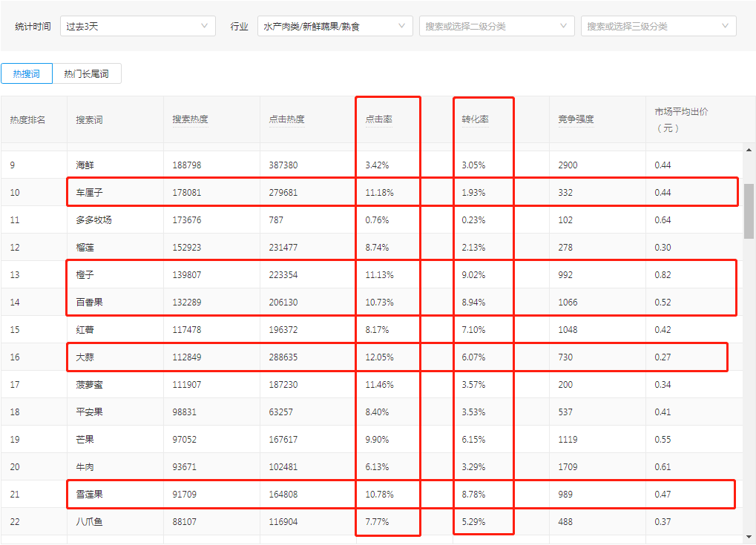Open the 搜索或选择三级分类 dropdown
756x545 pixels.
tap(658, 26)
